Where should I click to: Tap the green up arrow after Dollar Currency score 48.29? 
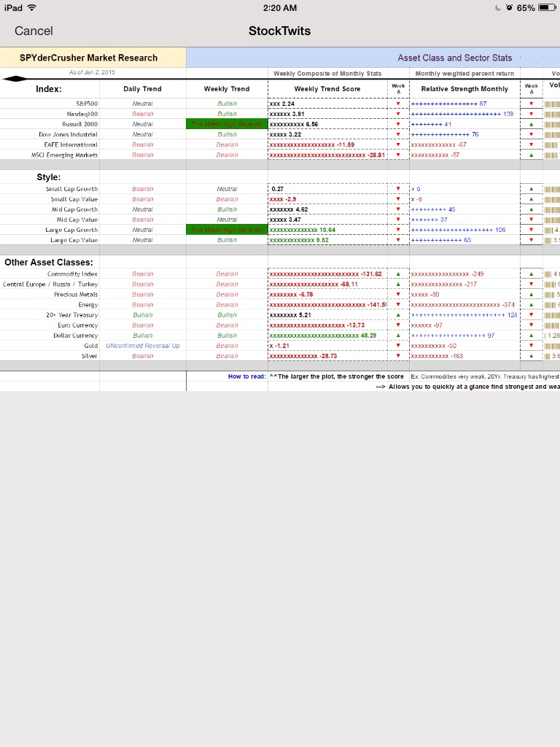click(398, 336)
